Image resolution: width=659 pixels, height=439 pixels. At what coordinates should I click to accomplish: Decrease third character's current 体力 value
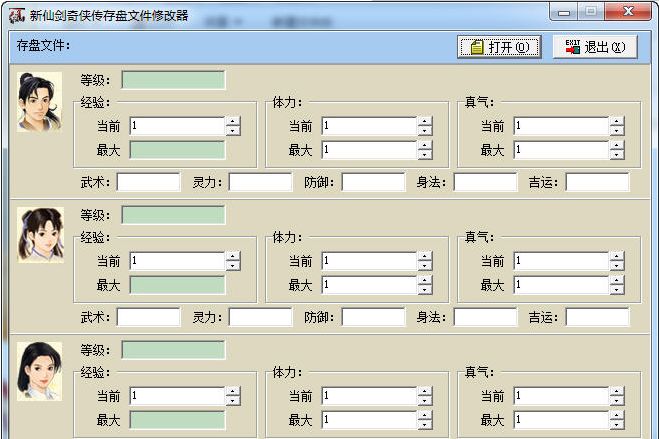pyautogui.click(x=425, y=400)
